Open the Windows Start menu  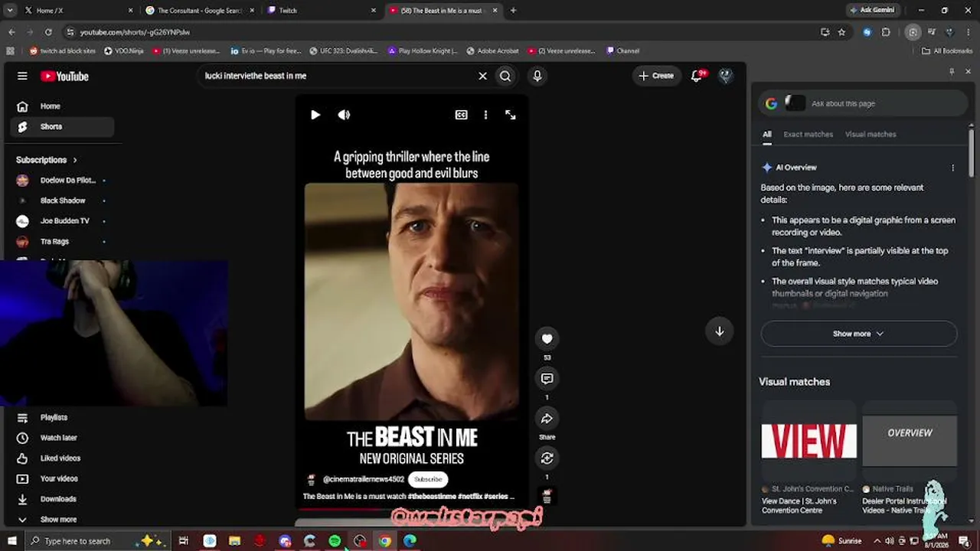click(12, 541)
